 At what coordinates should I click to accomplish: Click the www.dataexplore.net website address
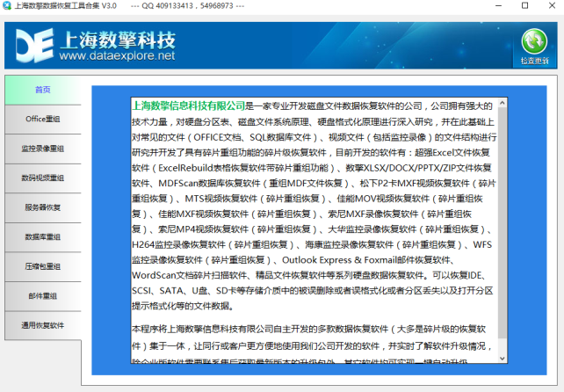117,55
